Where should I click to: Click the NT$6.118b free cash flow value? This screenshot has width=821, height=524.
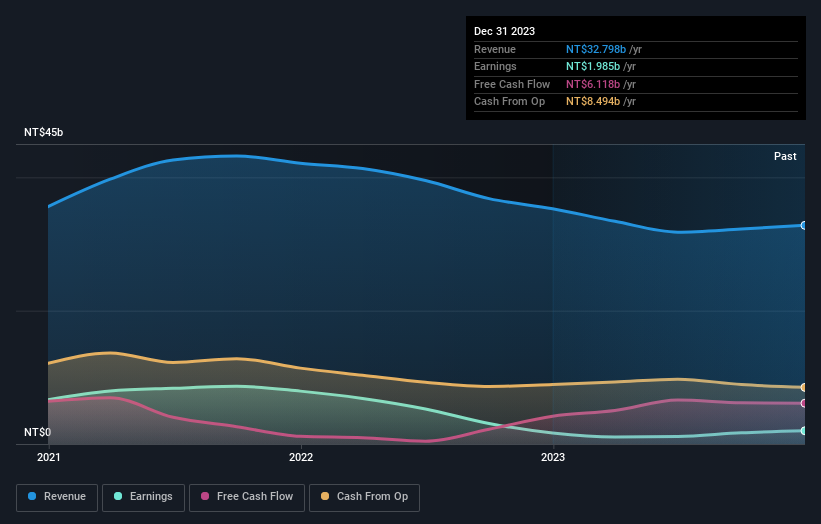[x=593, y=84]
